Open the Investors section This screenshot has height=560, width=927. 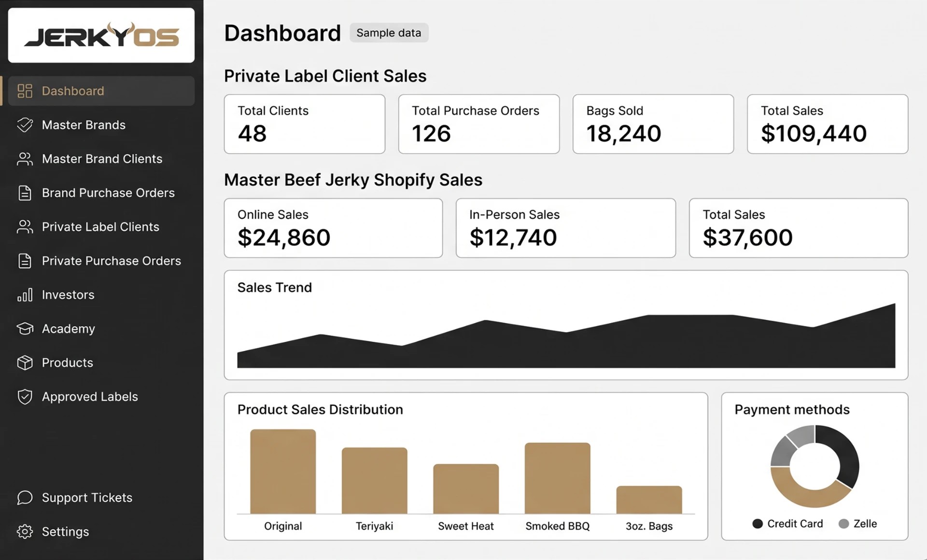pos(101,294)
